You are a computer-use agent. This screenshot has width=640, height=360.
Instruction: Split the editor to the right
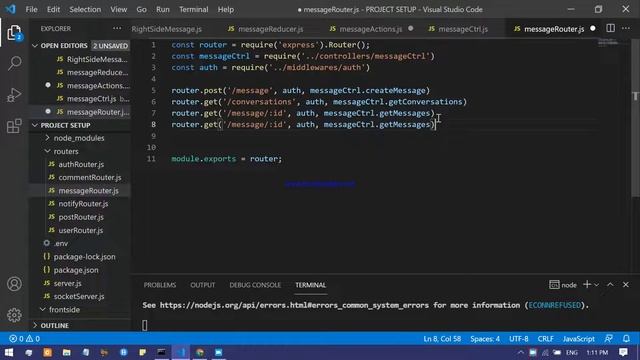[x=610, y=28]
